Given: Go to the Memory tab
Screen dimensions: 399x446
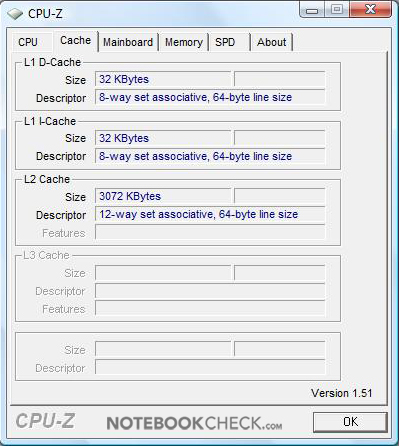Looking at the screenshot, I should [184, 42].
